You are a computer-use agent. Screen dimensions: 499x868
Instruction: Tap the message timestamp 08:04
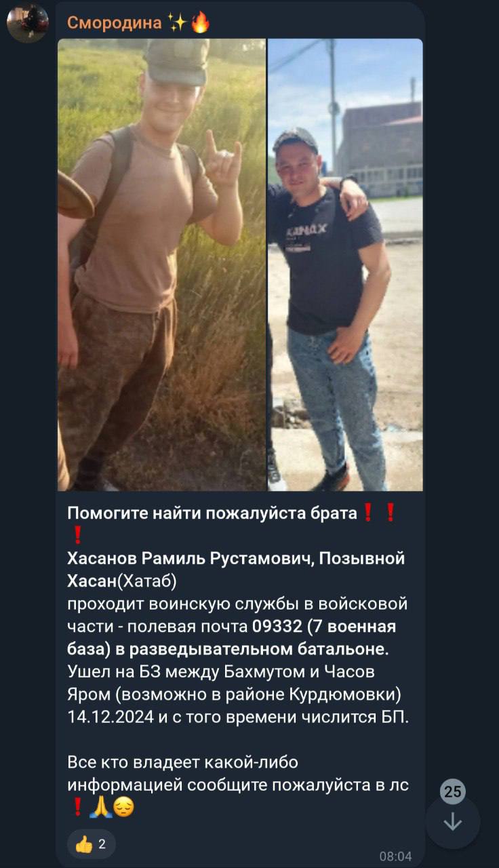click(x=395, y=856)
